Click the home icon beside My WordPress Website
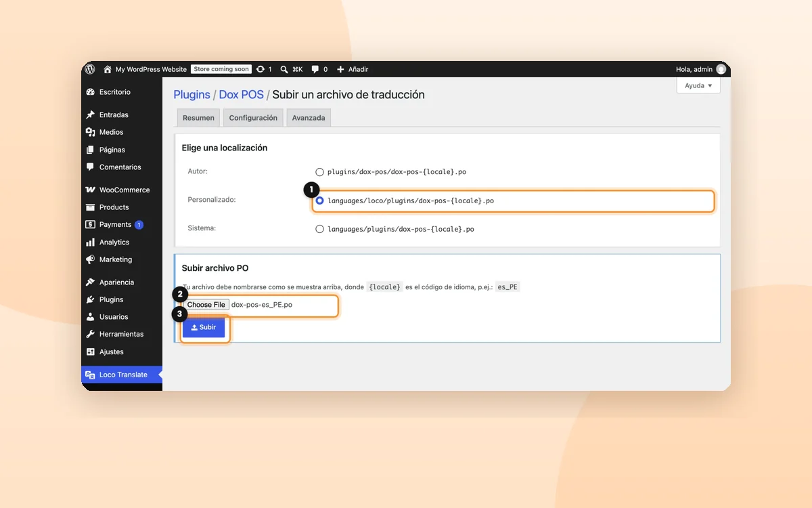Viewport: 812px width, 508px height. pyautogui.click(x=108, y=69)
